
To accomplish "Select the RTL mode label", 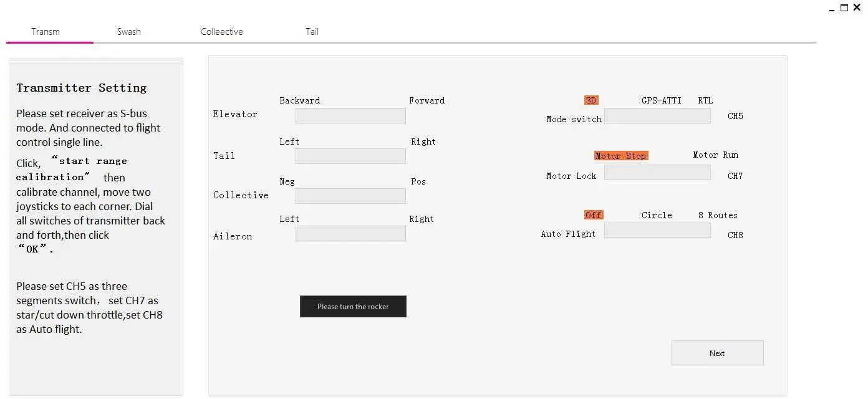I will pos(705,100).
